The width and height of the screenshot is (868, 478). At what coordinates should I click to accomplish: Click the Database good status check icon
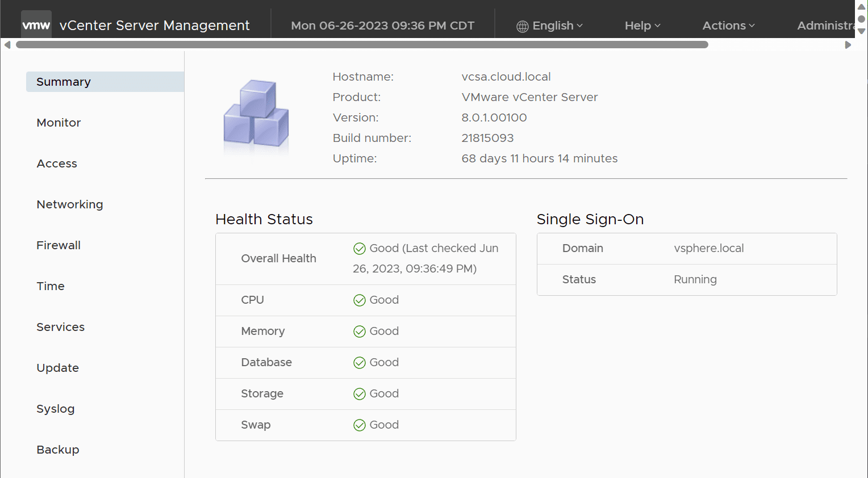point(360,363)
